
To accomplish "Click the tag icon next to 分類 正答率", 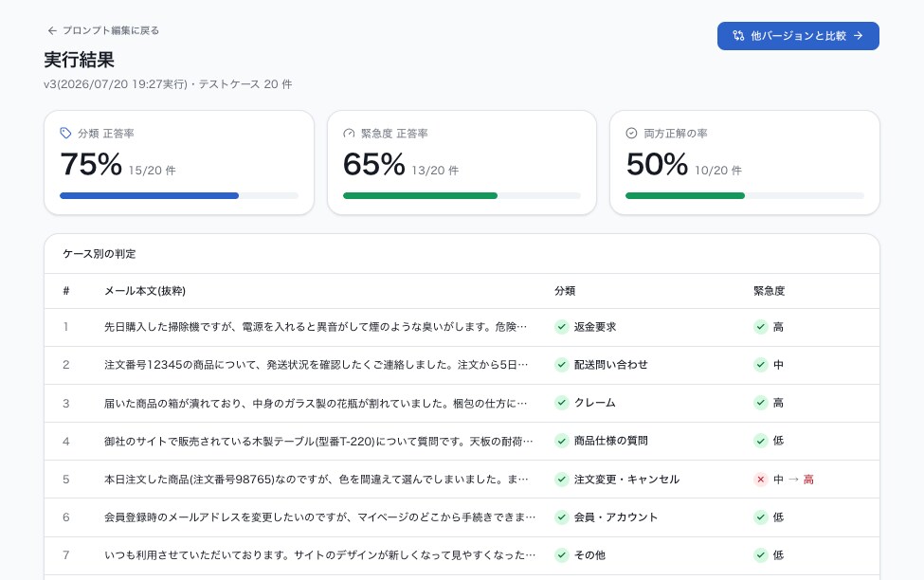I will click(65, 134).
